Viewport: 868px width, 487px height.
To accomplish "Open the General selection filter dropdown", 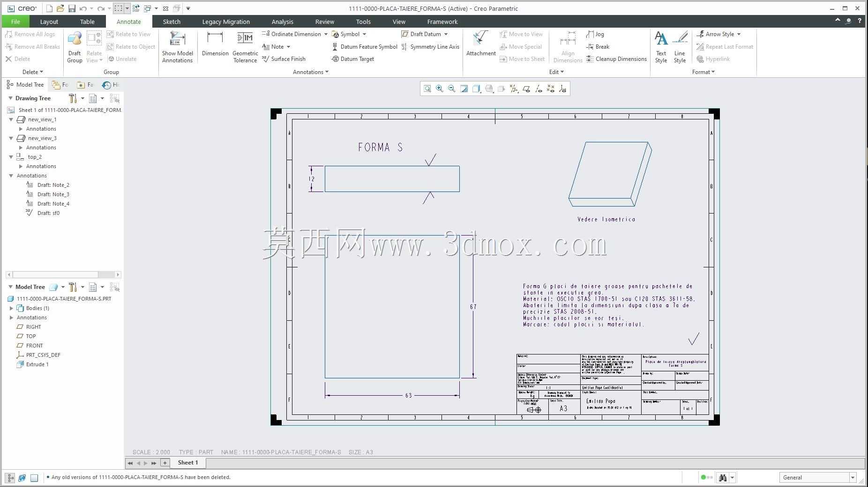I will (852, 478).
